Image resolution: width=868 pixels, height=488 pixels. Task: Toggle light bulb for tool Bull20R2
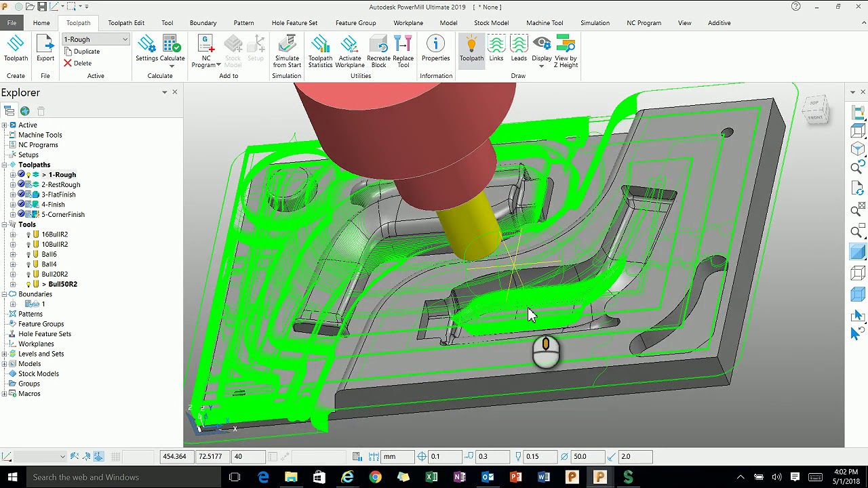click(x=28, y=274)
